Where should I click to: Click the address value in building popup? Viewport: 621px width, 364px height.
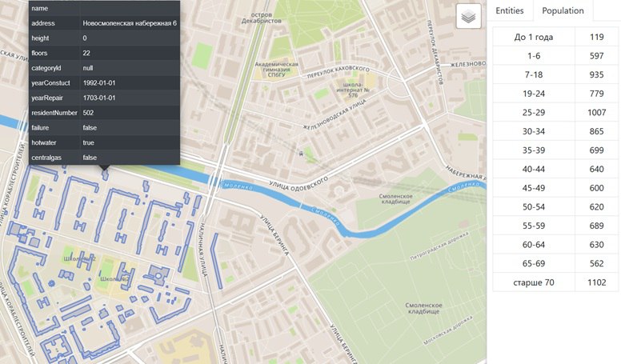pyautogui.click(x=130, y=23)
